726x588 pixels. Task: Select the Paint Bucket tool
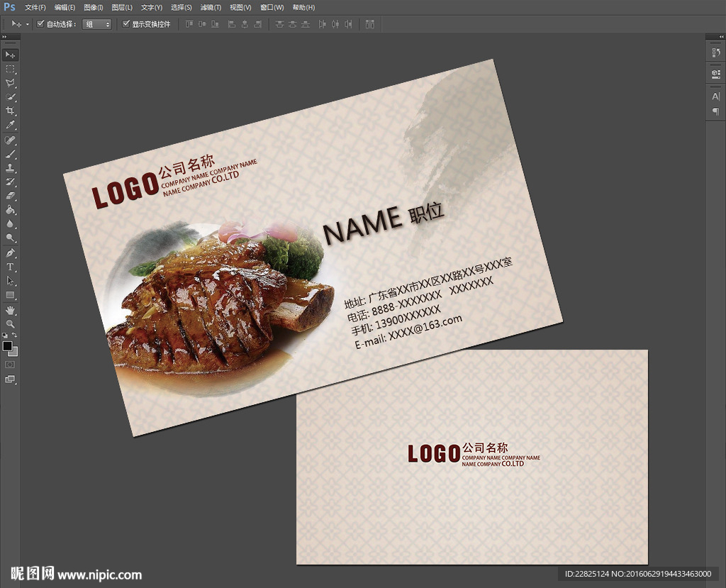click(10, 209)
